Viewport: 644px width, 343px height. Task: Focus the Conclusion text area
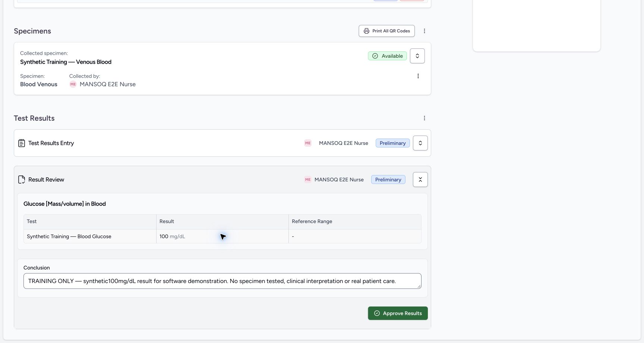click(x=222, y=281)
